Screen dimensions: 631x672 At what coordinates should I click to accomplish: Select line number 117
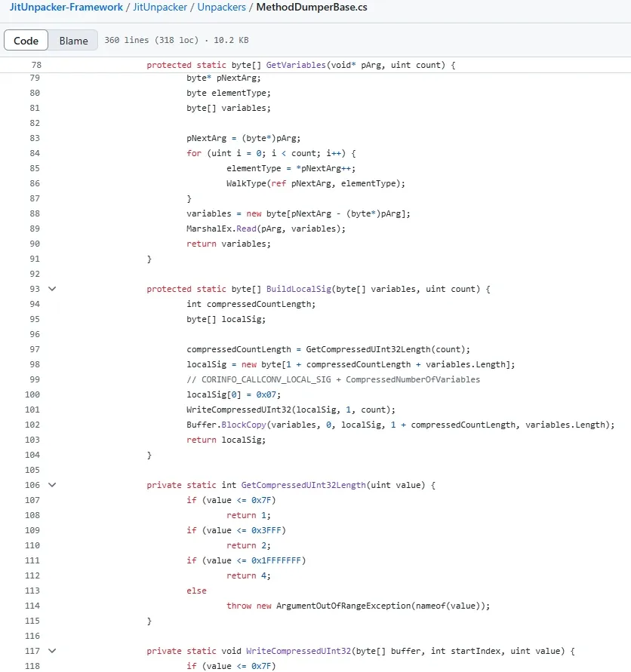[32, 651]
